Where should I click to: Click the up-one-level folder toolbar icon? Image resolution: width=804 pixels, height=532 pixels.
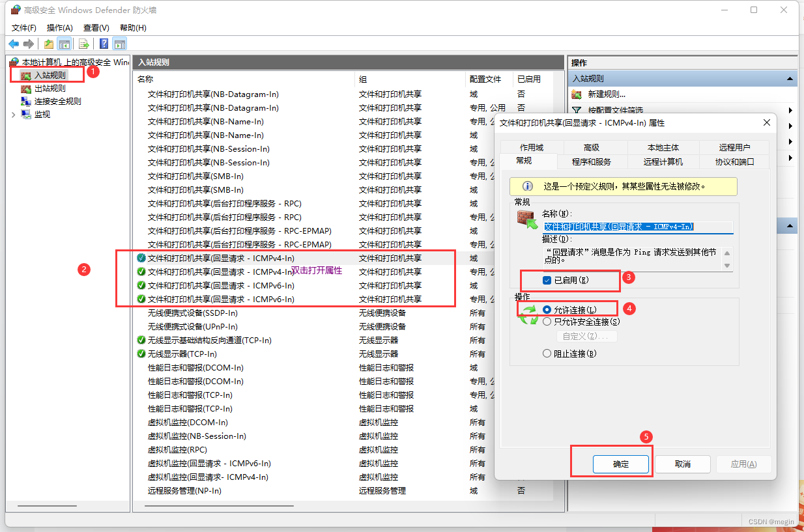(x=49, y=44)
